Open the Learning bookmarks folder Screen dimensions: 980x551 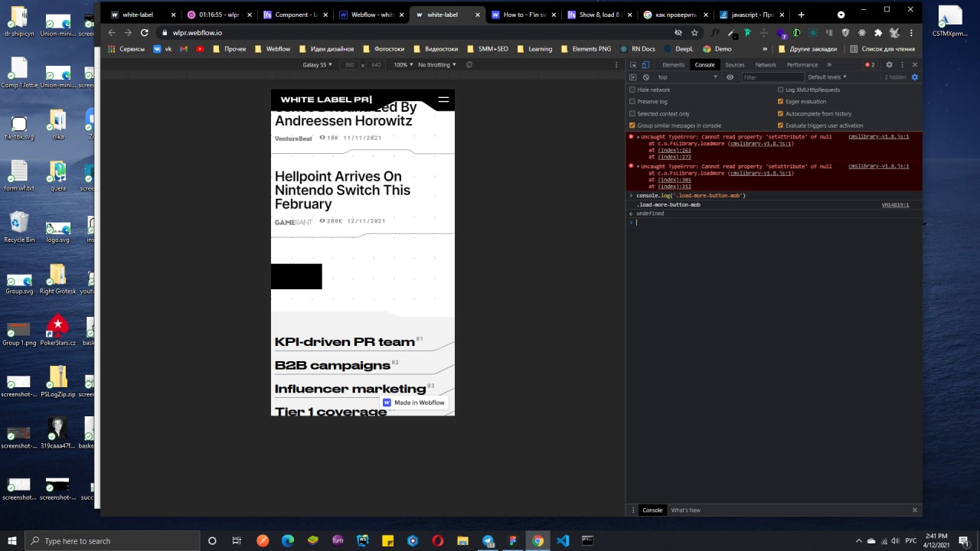[534, 49]
